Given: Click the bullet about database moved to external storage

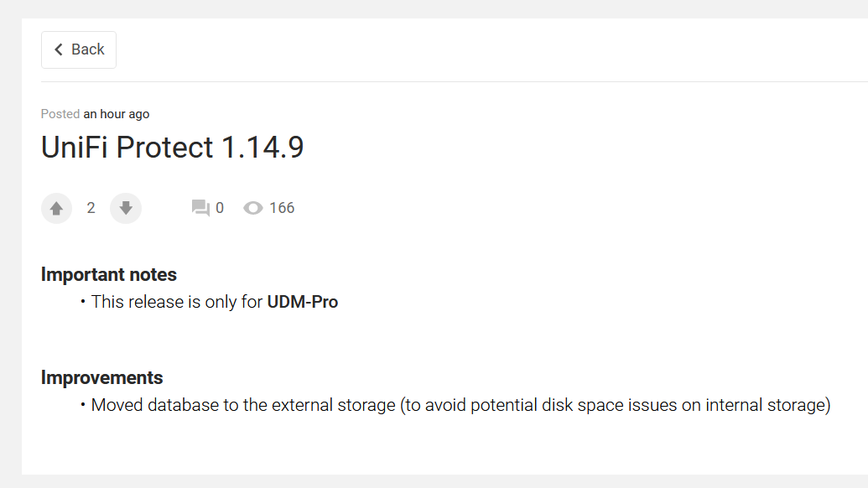Looking at the screenshot, I should 456,404.
